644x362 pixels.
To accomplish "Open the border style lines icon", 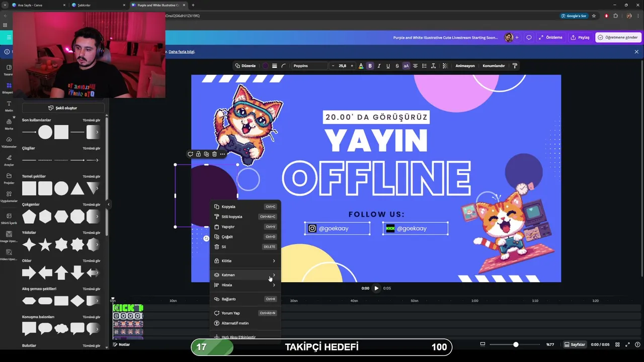I will [x=274, y=66].
